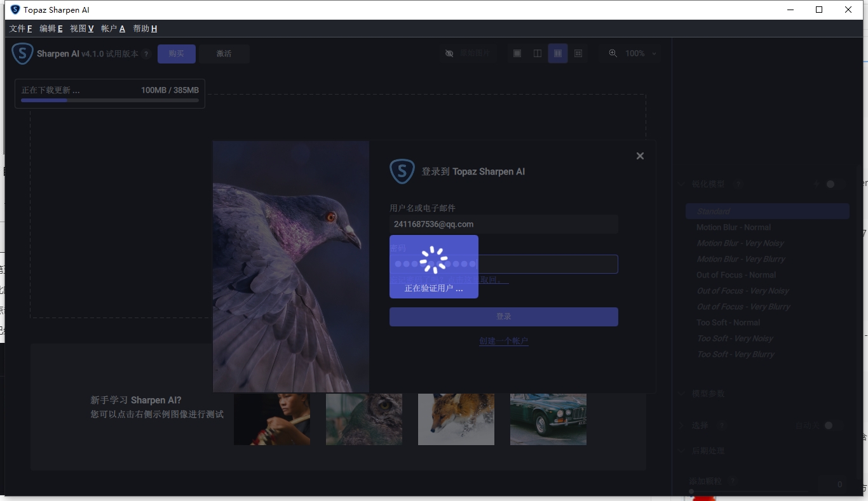Select the split view icon
868x501 pixels.
(x=538, y=53)
